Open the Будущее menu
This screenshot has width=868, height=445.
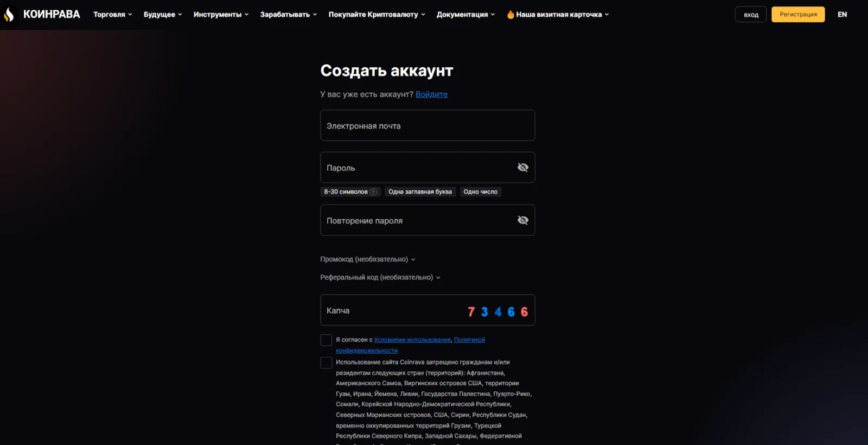pos(163,15)
